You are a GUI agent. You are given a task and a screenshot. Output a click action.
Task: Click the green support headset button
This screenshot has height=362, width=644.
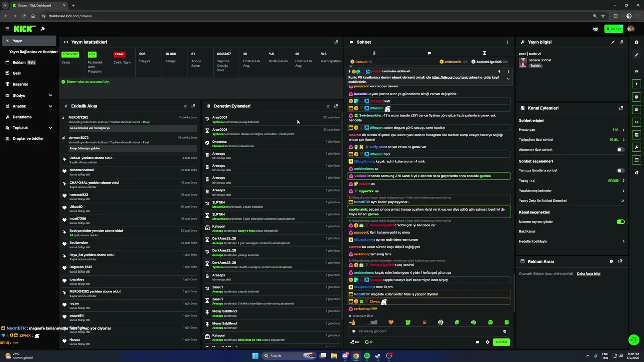pos(634,340)
